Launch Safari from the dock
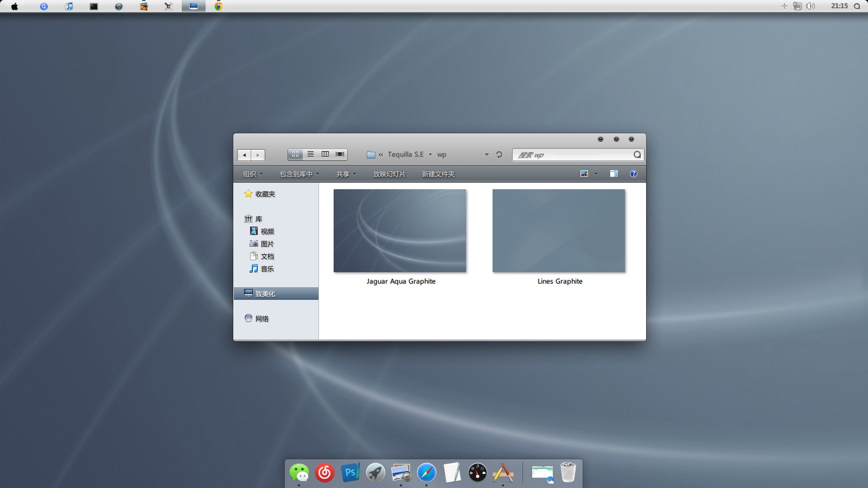Image resolution: width=868 pixels, height=488 pixels. point(426,473)
